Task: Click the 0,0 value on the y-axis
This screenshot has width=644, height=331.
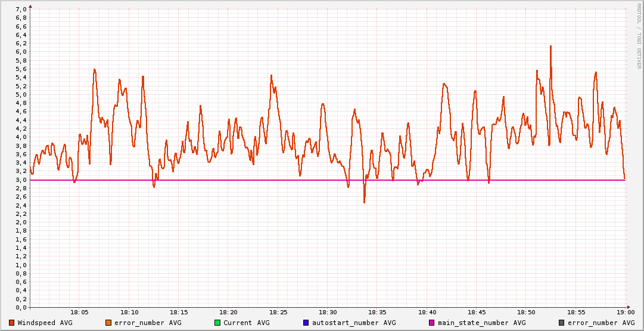Action: [x=20, y=307]
